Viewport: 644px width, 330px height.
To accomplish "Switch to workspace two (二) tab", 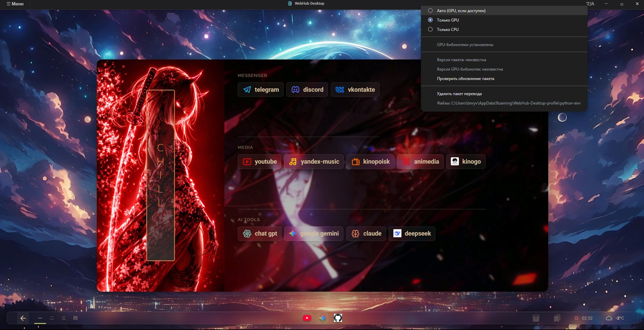I will tap(52, 318).
